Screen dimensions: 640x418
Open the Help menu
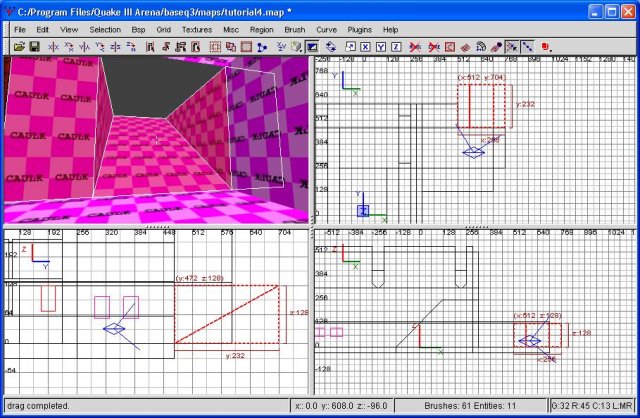(x=390, y=30)
